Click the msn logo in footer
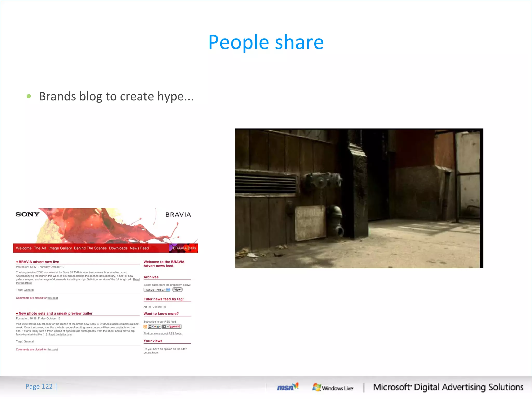The height and width of the screenshot is (399, 532). pyautogui.click(x=288, y=387)
